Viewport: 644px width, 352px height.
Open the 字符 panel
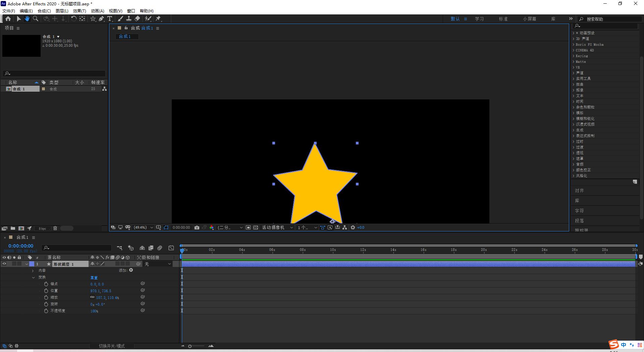coord(579,211)
